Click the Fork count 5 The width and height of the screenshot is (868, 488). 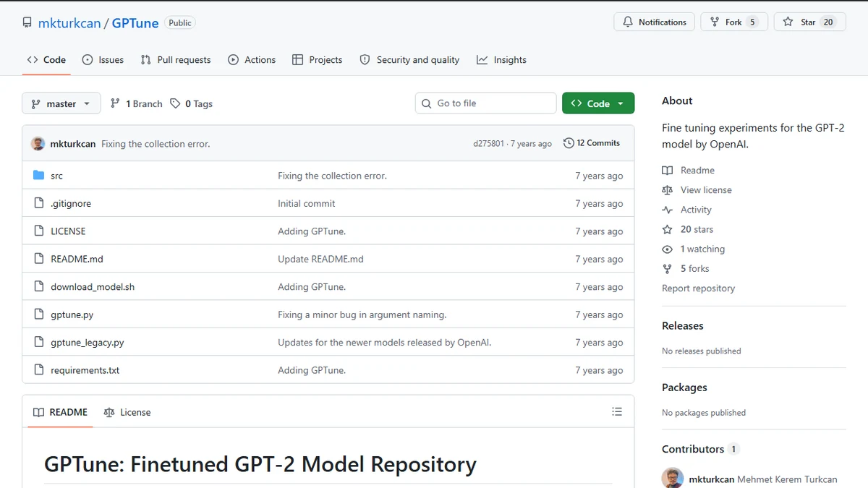(x=752, y=22)
